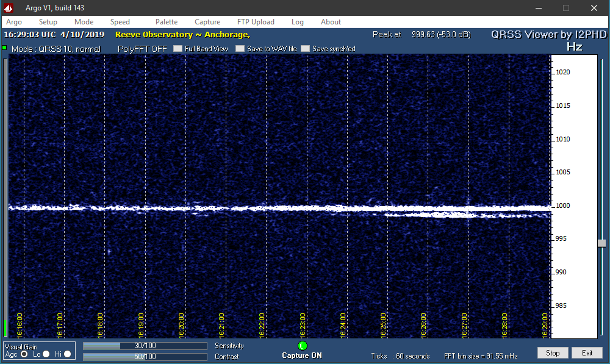
Task: Select the Agc visual gain radio button
Action: (x=24, y=354)
